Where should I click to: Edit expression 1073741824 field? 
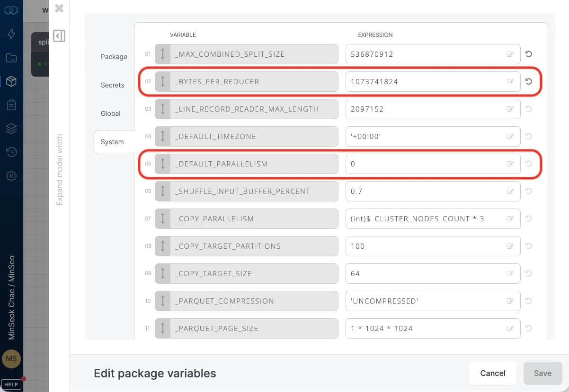pos(433,81)
